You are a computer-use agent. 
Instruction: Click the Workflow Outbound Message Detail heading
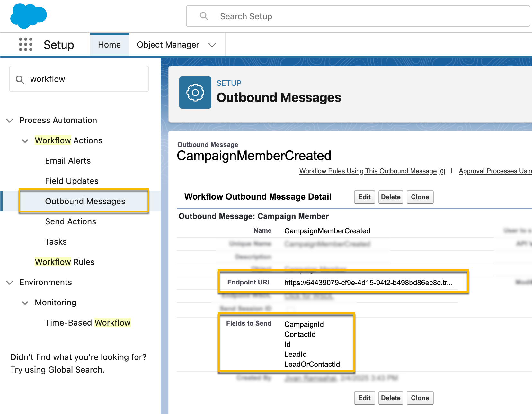[x=258, y=197]
